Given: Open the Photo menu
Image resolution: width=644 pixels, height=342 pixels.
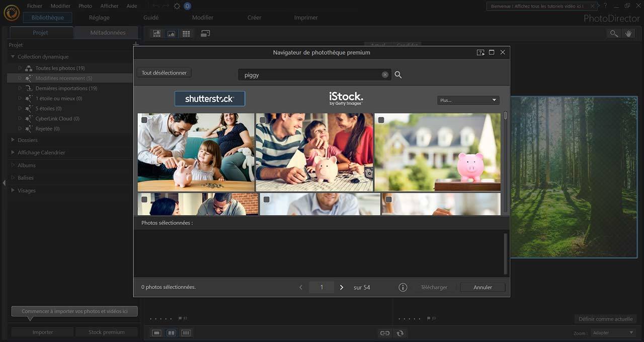Looking at the screenshot, I should [85, 6].
